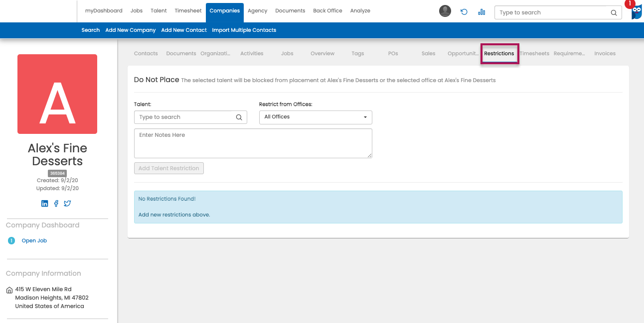Click the Enter Notes Here text area

(253, 143)
